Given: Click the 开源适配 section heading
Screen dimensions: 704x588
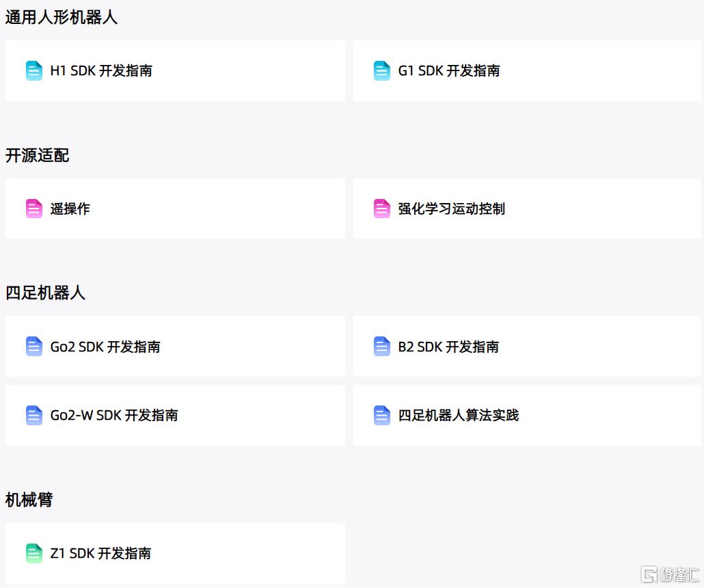Looking at the screenshot, I should click(x=37, y=156).
